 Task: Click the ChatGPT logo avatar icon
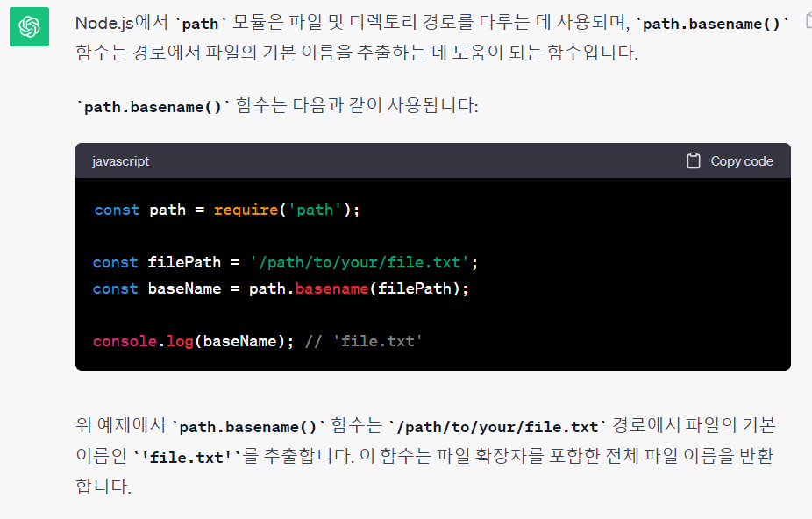tap(29, 27)
